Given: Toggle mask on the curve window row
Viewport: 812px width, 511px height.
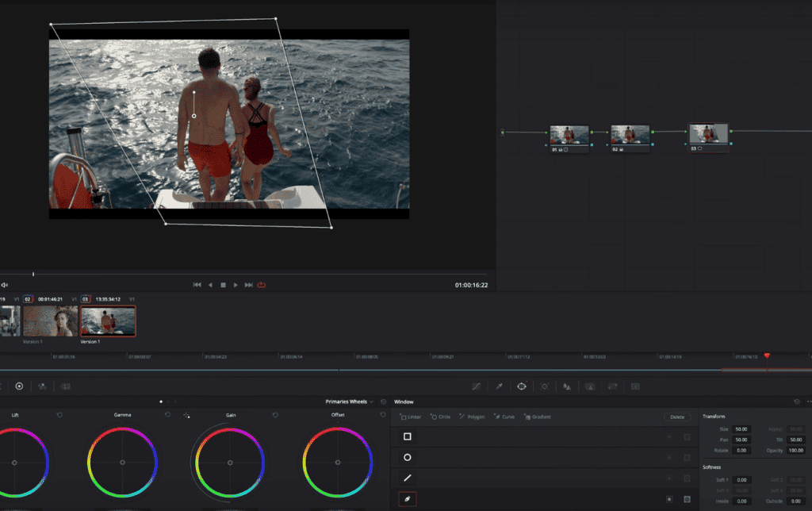Looking at the screenshot, I should (688, 500).
